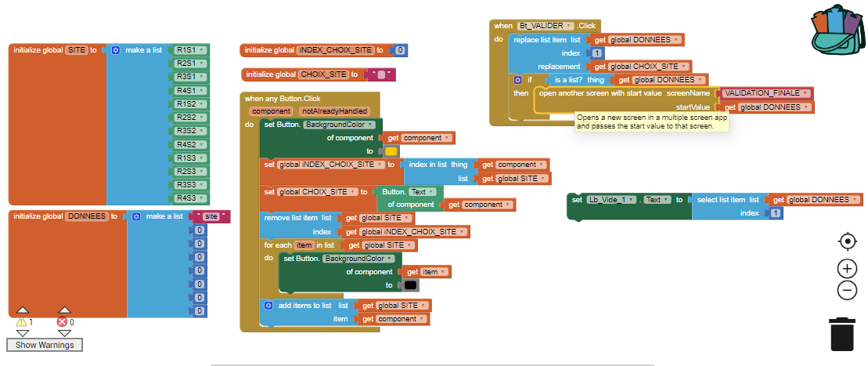Click the VALIDATION_FINALE screen name block
The height and width of the screenshot is (366, 868).
(x=766, y=93)
